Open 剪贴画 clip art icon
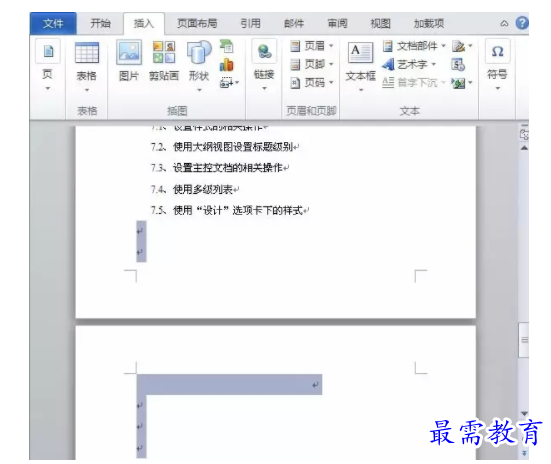This screenshot has height=464, width=551. pyautogui.click(x=164, y=52)
